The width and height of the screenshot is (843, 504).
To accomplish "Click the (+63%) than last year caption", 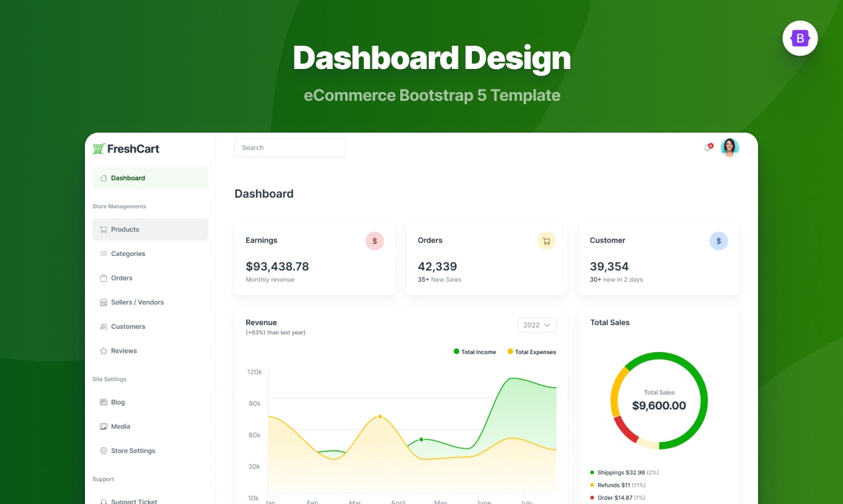I will click(x=275, y=332).
